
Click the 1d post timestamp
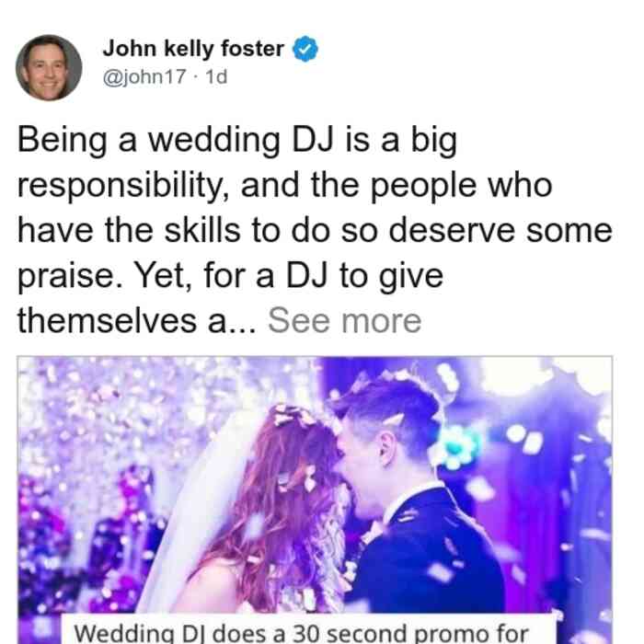[216, 76]
